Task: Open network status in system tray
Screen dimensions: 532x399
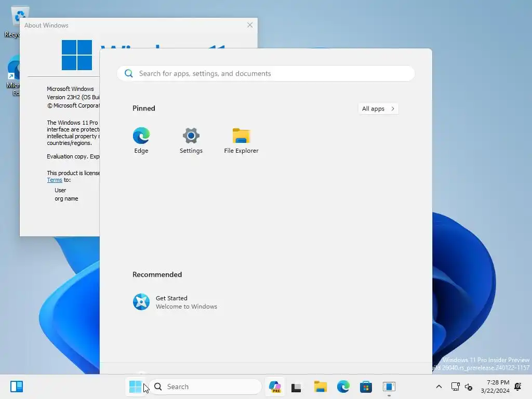Action: tap(455, 387)
